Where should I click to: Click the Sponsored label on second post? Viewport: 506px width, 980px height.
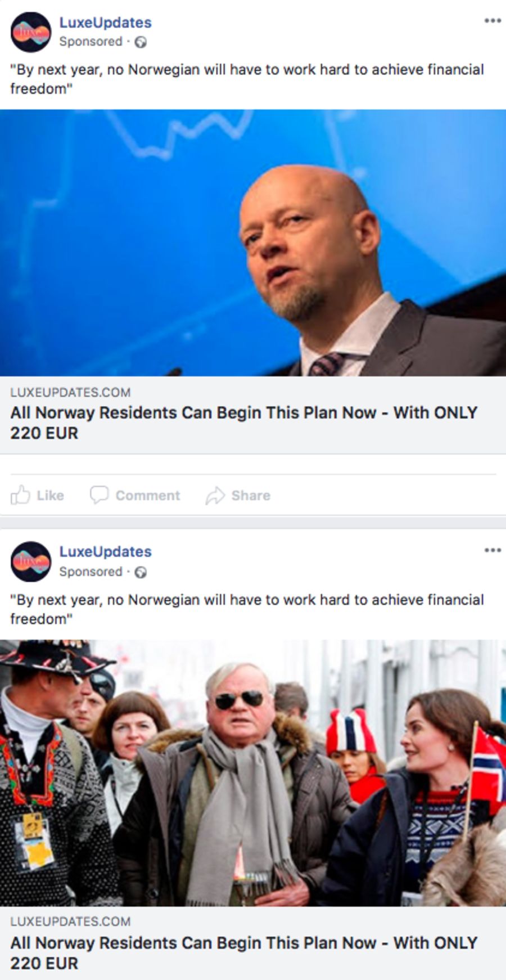coord(91,572)
